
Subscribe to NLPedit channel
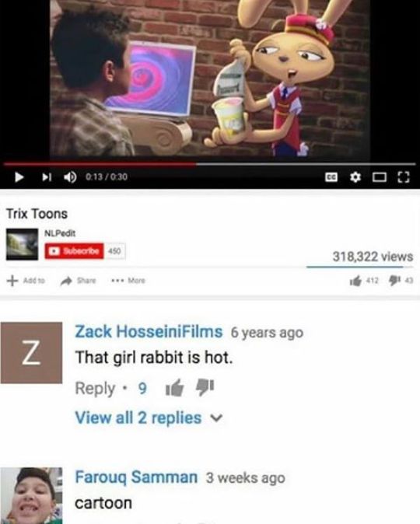click(x=74, y=251)
